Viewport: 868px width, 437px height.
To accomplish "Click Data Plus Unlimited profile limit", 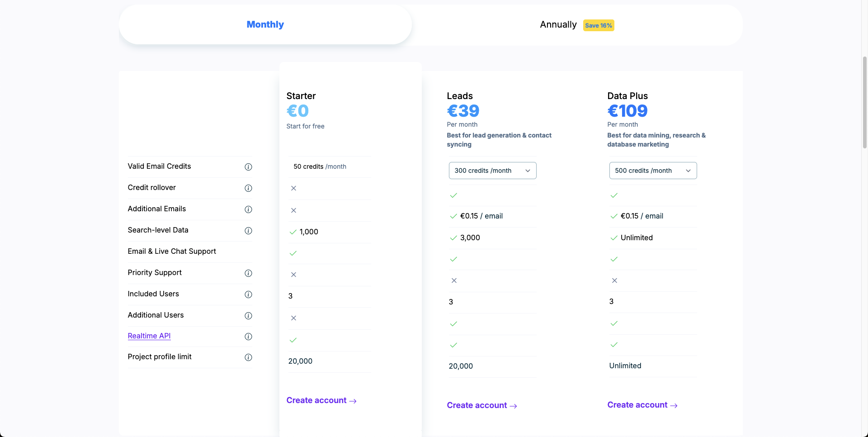I will tap(625, 366).
